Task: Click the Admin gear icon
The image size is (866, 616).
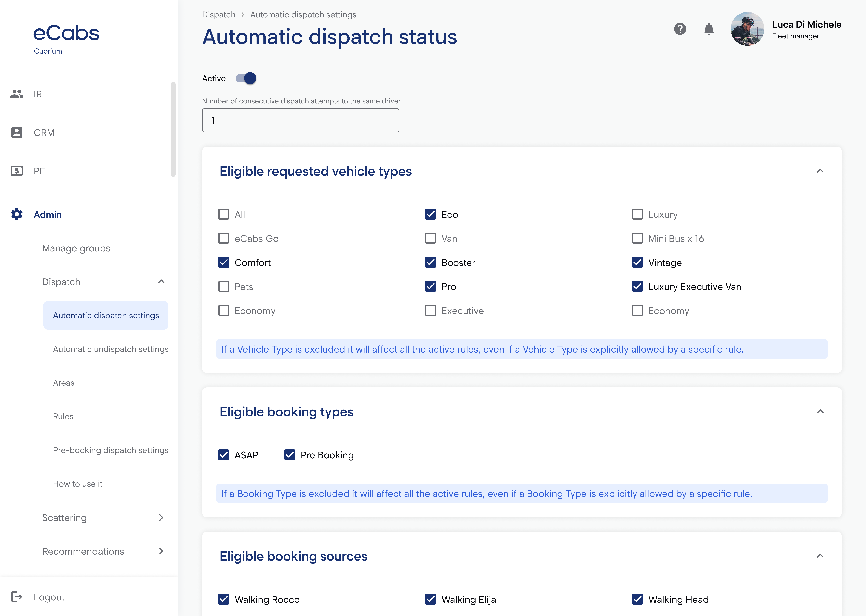Action: coord(17,214)
